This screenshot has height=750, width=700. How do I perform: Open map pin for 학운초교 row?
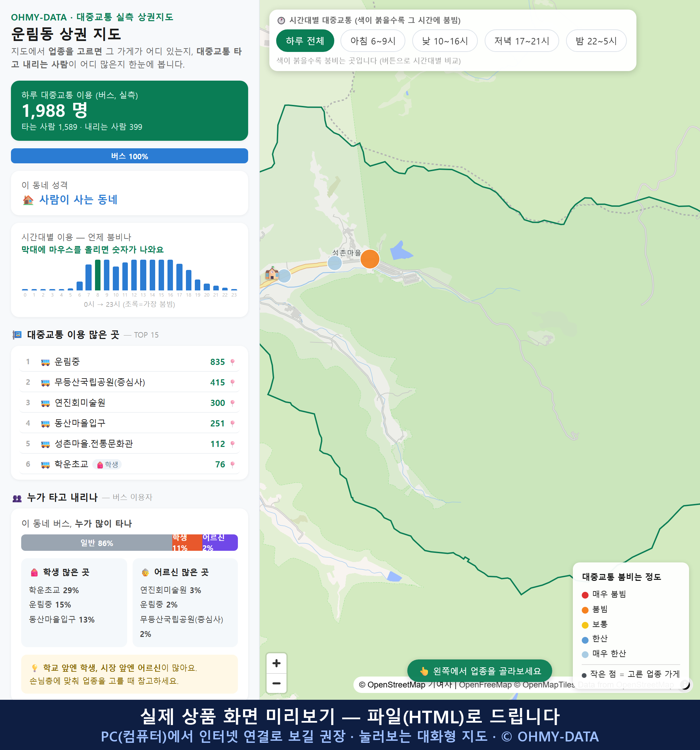(232, 464)
